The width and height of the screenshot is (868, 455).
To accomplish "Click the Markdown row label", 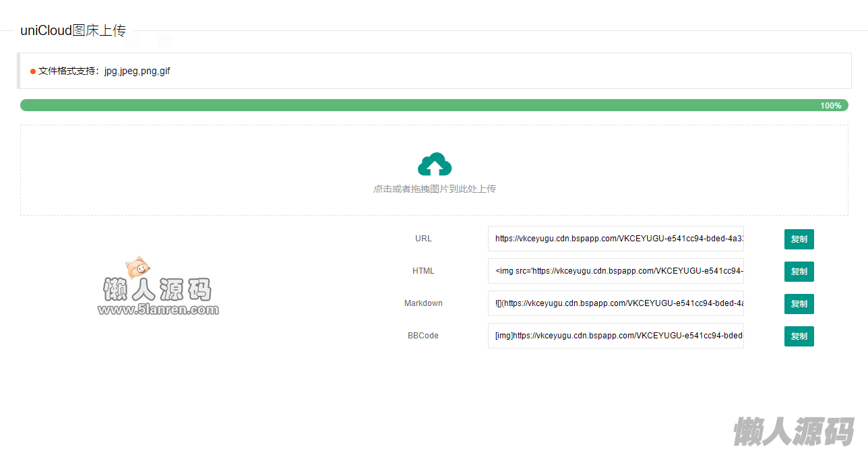I will pos(423,303).
